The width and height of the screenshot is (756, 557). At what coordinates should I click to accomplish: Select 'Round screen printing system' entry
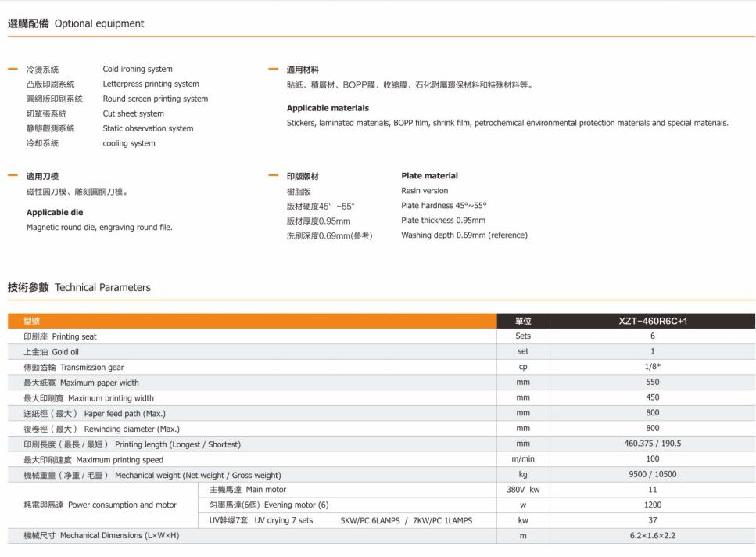coord(156,99)
